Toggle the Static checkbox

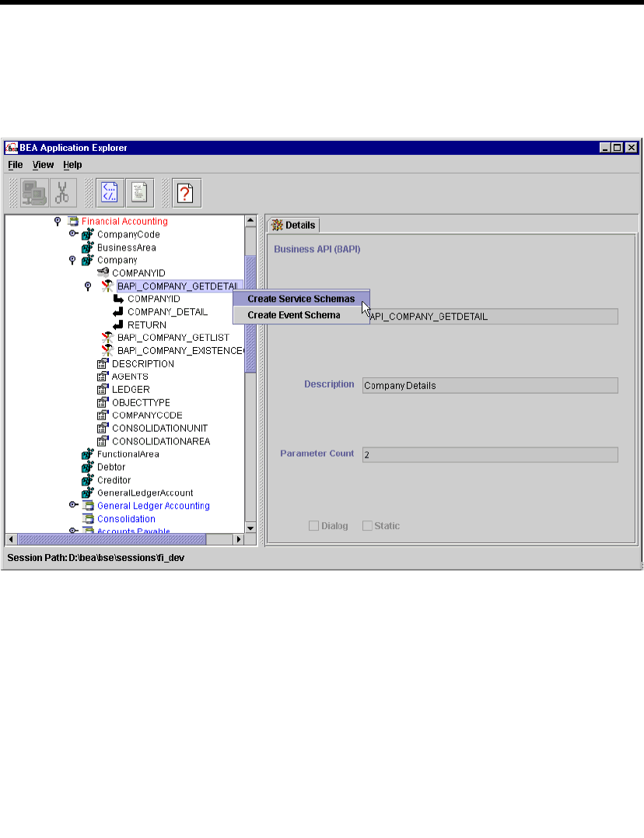(367, 526)
